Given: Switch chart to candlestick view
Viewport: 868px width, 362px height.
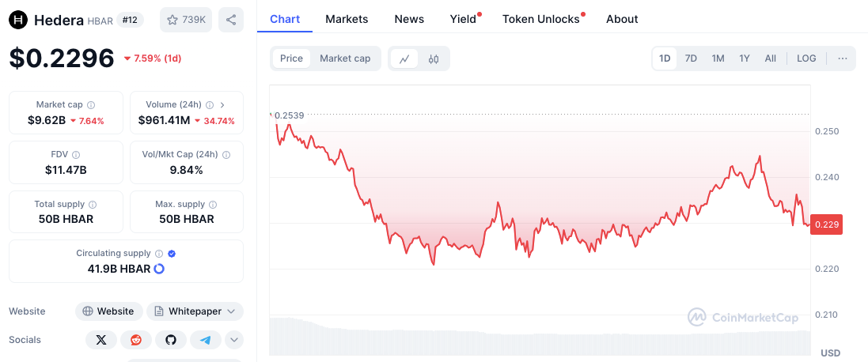Looking at the screenshot, I should [x=433, y=58].
